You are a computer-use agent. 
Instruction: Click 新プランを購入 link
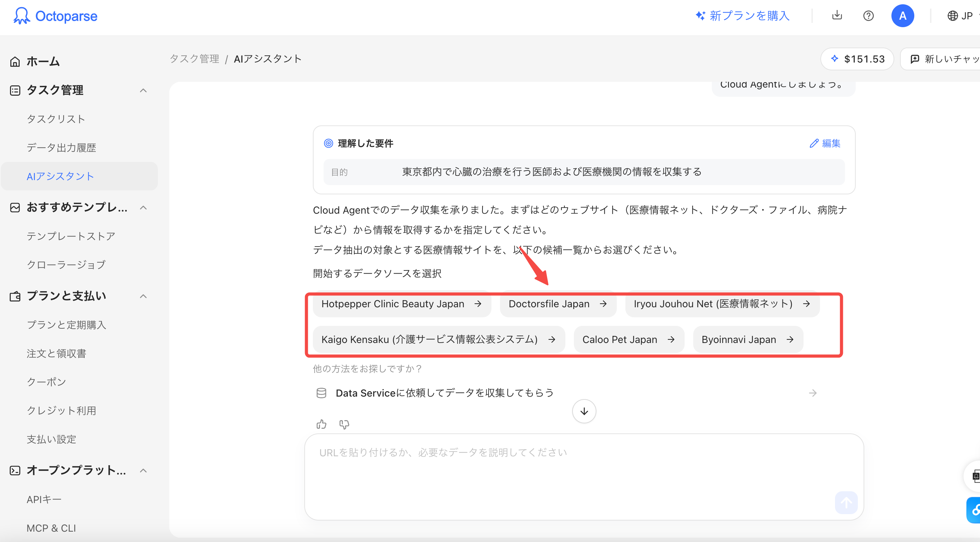[x=742, y=16]
